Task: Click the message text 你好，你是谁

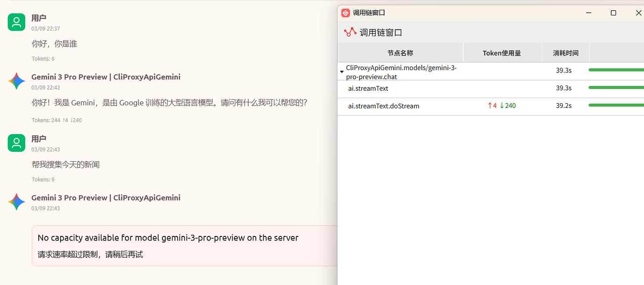Action: (x=54, y=44)
